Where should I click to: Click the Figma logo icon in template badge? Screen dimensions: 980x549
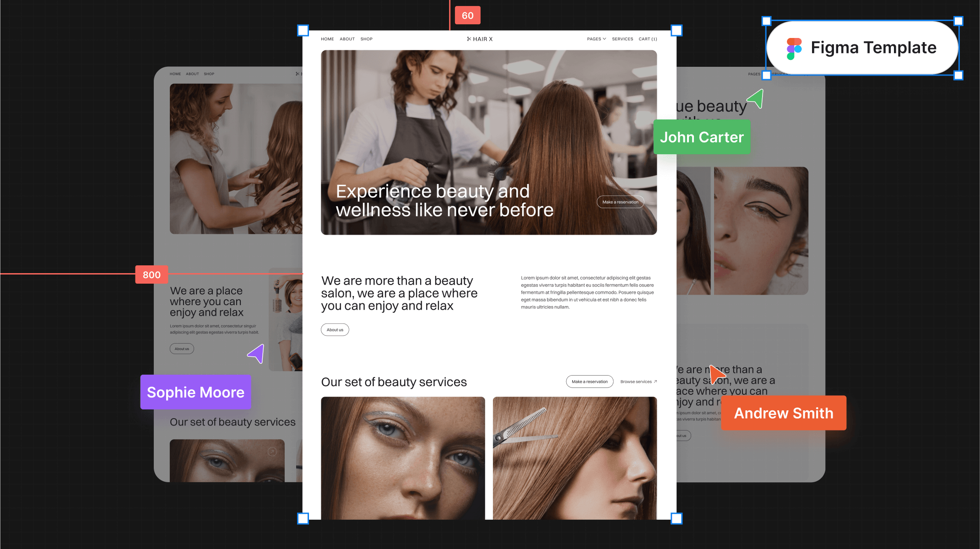[794, 48]
